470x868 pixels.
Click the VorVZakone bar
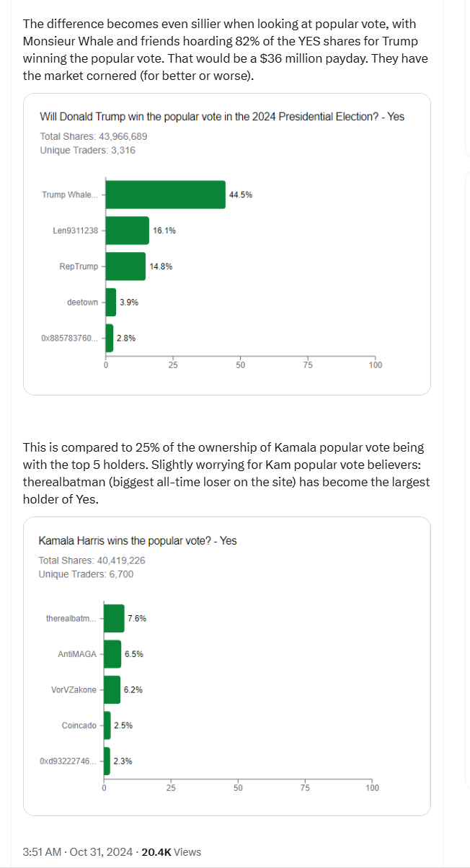coord(112,689)
